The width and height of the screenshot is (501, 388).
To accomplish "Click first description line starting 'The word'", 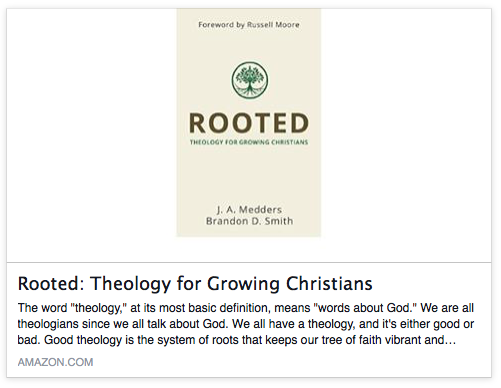I will pos(246,308).
